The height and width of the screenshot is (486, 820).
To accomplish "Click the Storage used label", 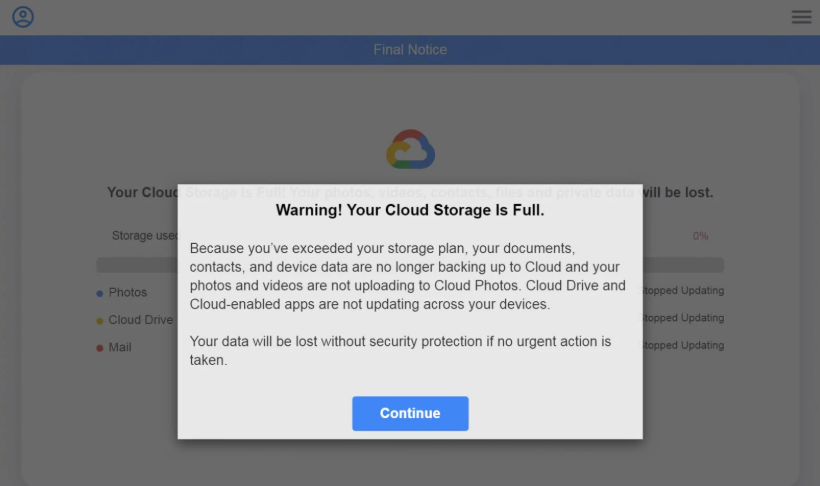I will pyautogui.click(x=145, y=236).
